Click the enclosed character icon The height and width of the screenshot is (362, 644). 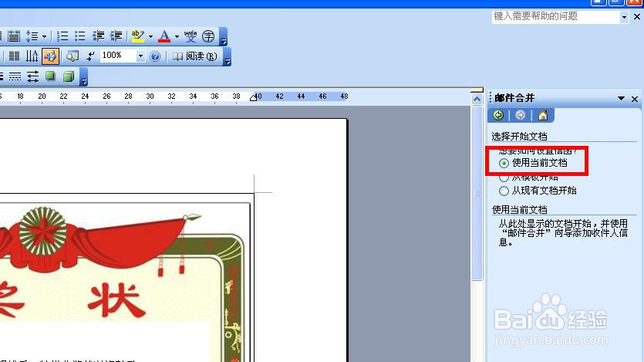pos(208,36)
